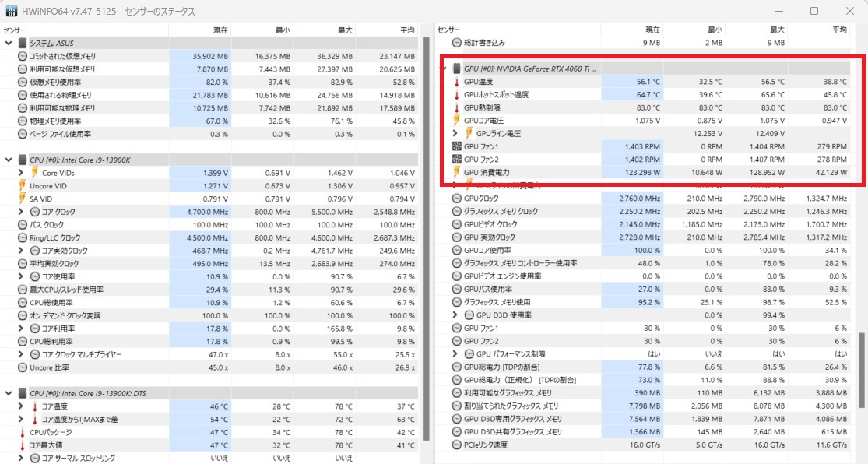Expand the コア クロック マルチプライヤー row
This screenshot has width=868, height=464.
(21, 354)
